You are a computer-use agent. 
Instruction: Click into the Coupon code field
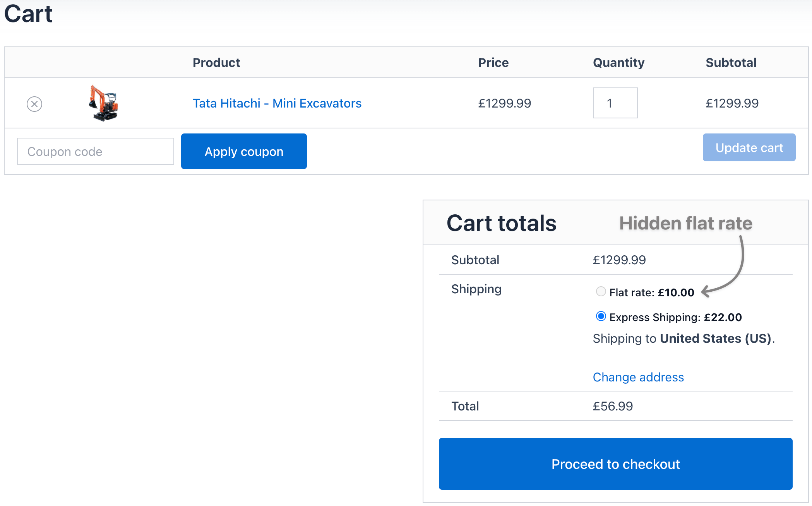tap(95, 151)
